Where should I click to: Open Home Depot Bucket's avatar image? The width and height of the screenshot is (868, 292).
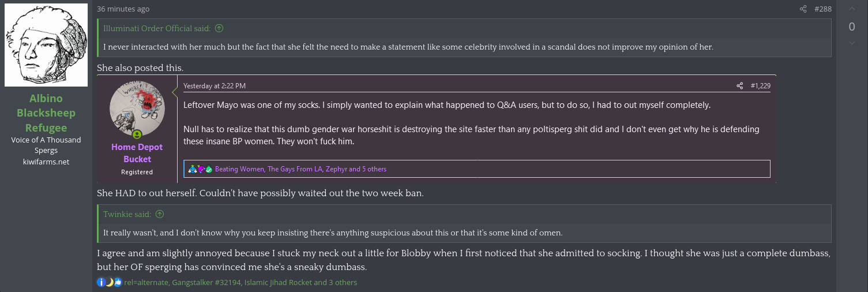[x=137, y=108]
